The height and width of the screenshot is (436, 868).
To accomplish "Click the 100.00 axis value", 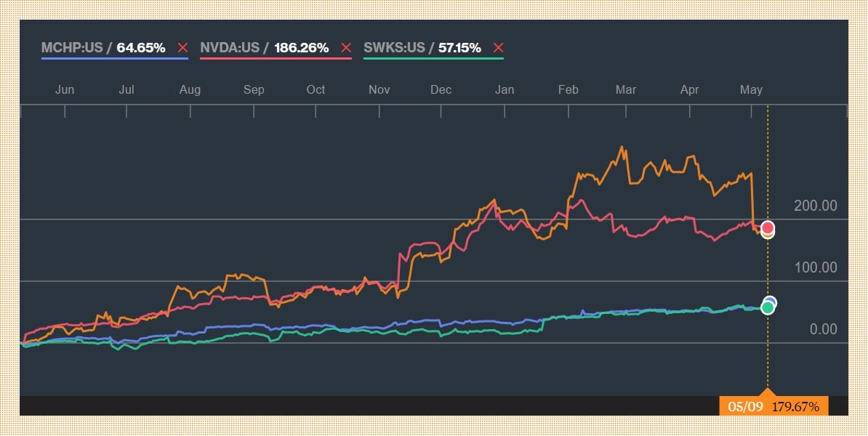I will (x=816, y=268).
